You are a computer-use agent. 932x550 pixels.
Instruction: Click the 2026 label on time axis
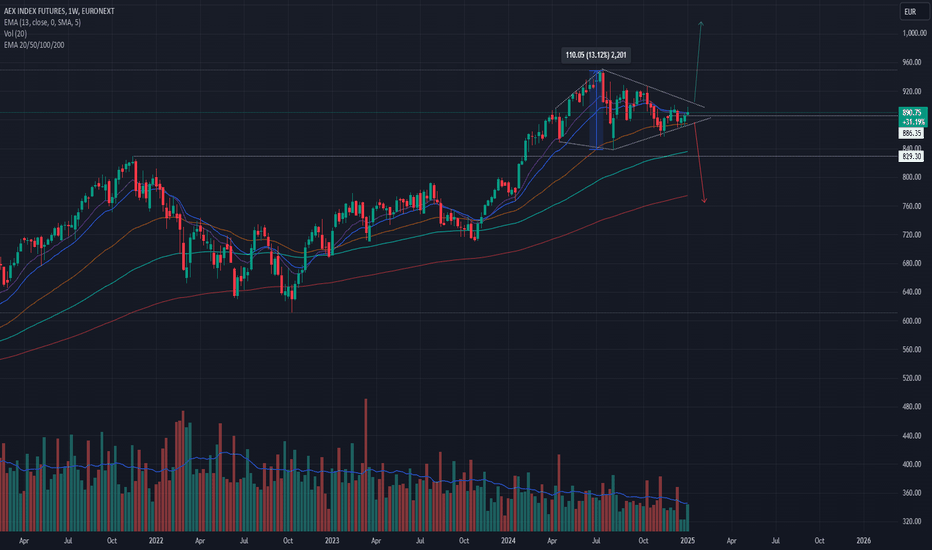[864, 540]
